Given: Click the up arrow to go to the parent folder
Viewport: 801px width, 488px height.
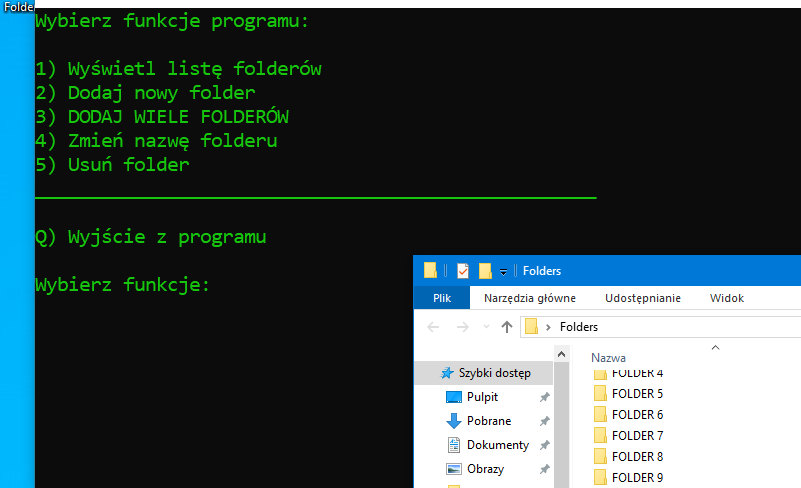Looking at the screenshot, I should point(507,327).
